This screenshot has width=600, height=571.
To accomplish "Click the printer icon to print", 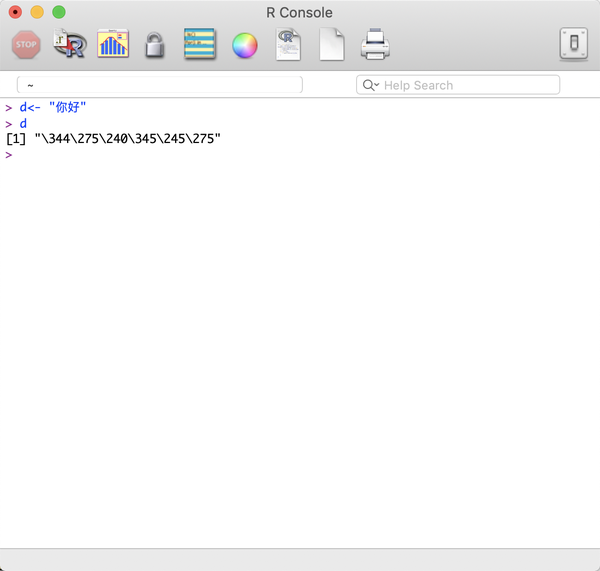I will point(375,45).
